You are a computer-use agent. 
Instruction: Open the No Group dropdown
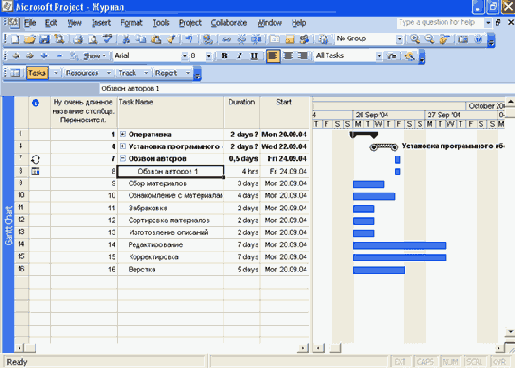[399, 39]
